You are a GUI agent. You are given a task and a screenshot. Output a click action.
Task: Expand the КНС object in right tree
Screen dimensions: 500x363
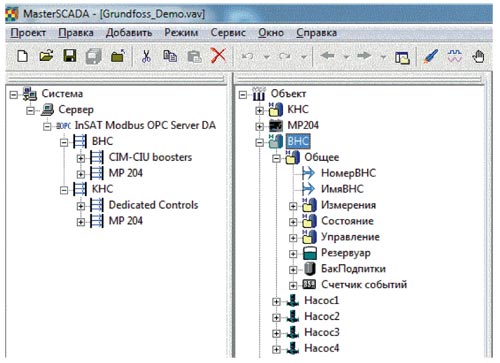click(x=259, y=111)
